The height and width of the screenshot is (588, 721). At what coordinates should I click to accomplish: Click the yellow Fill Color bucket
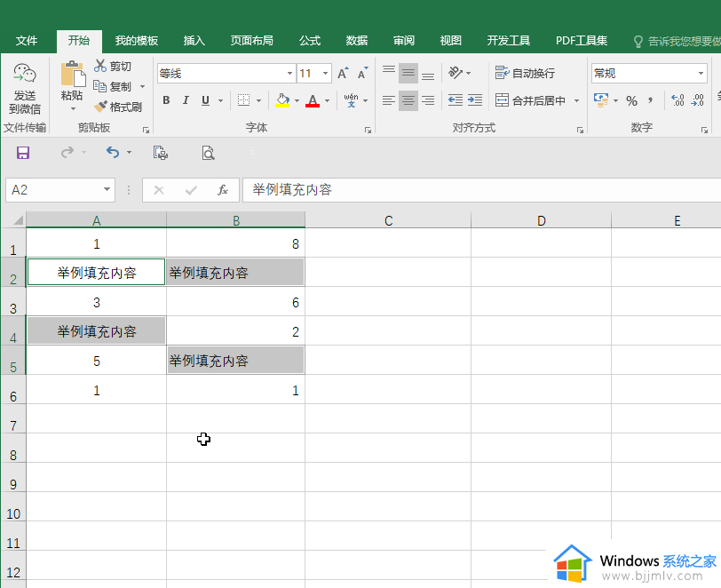pyautogui.click(x=282, y=100)
